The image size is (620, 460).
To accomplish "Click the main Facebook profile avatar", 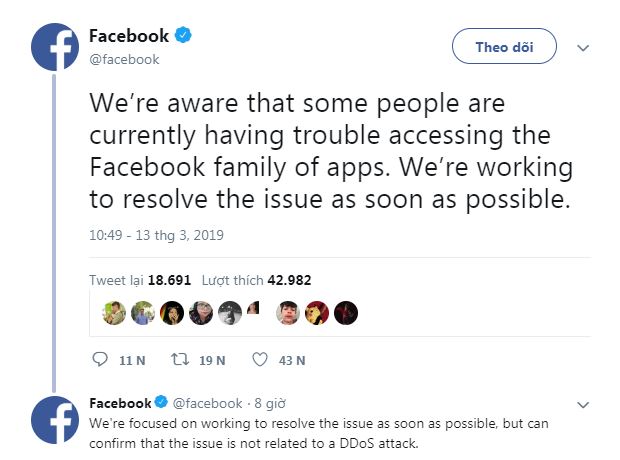I will pos(55,47).
